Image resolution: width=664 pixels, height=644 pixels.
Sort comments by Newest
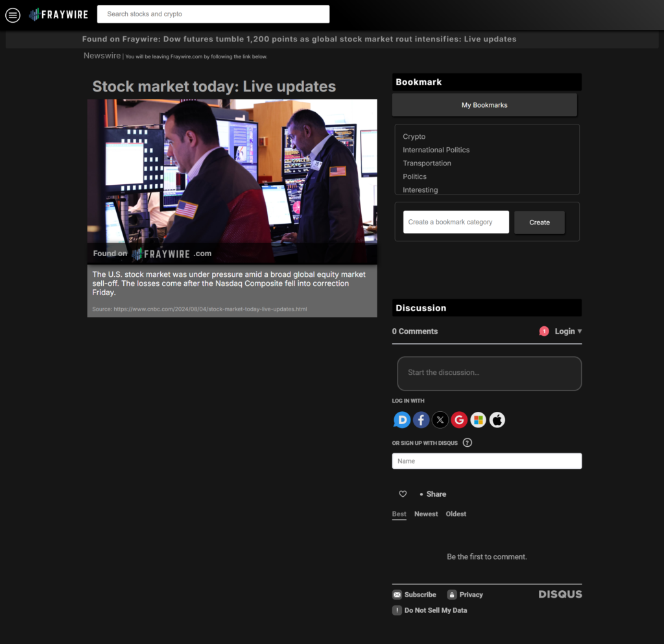[x=426, y=514]
